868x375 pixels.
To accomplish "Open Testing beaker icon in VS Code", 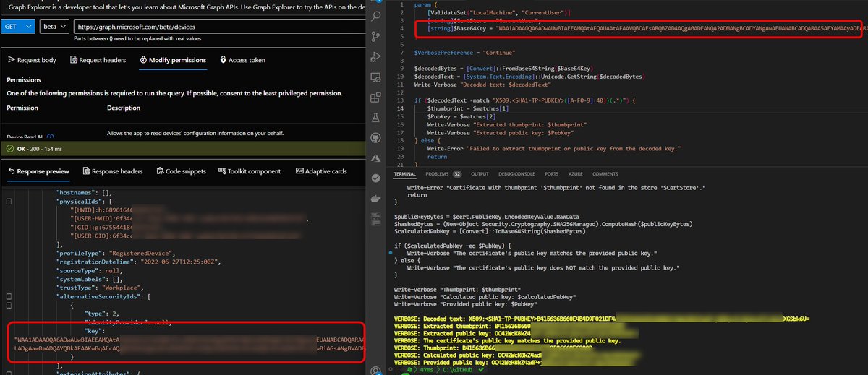I will 375,116.
